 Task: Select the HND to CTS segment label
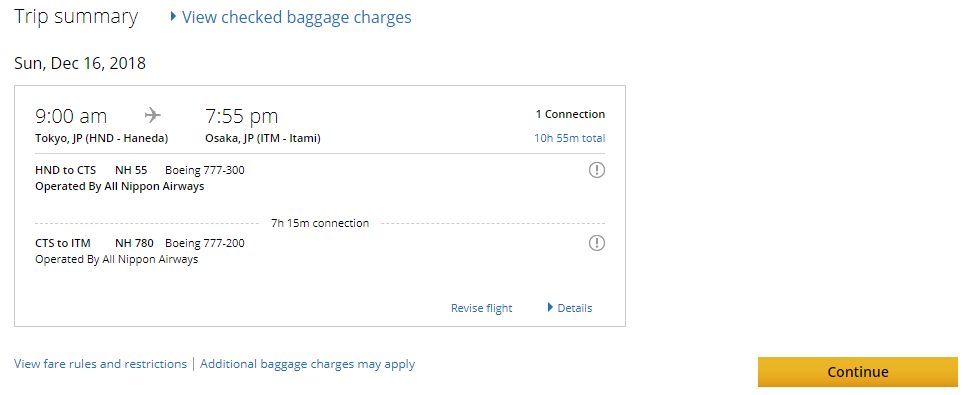[66, 170]
